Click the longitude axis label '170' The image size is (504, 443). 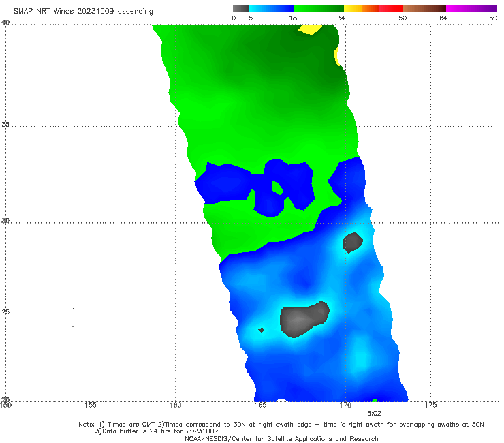coord(345,405)
